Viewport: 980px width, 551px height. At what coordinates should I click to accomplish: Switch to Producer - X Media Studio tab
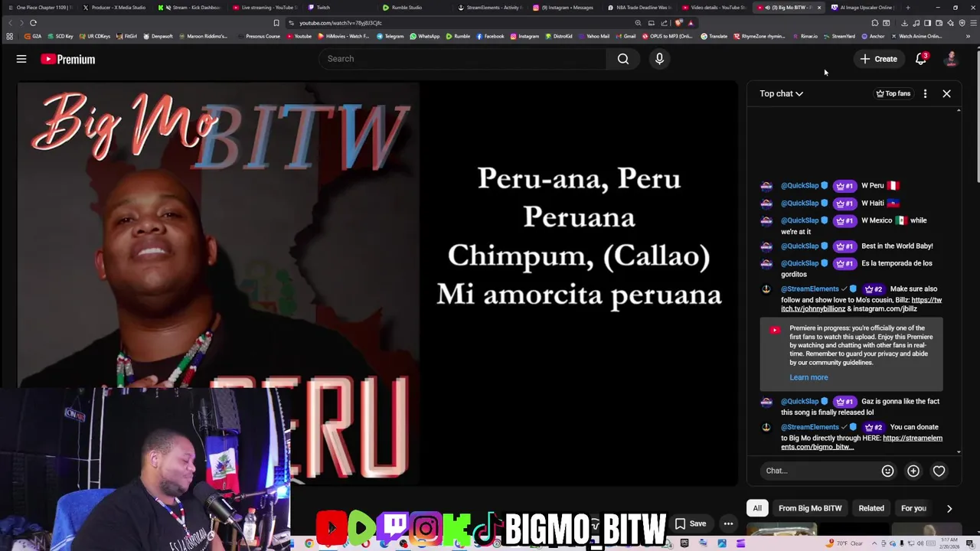point(115,8)
